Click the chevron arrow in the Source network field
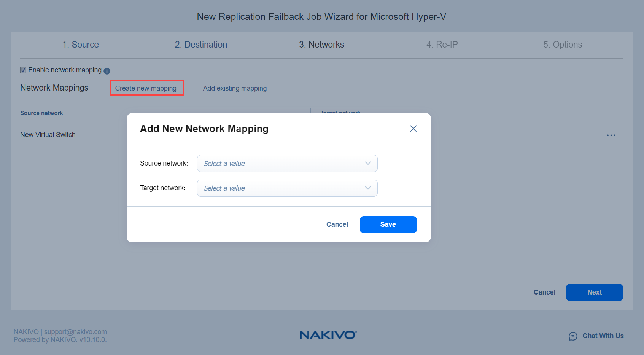 pyautogui.click(x=368, y=164)
